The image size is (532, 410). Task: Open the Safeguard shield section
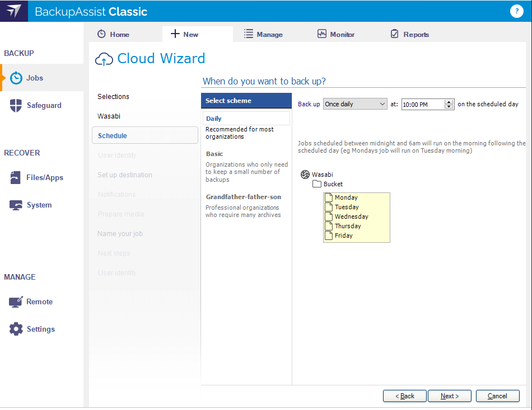coord(43,106)
